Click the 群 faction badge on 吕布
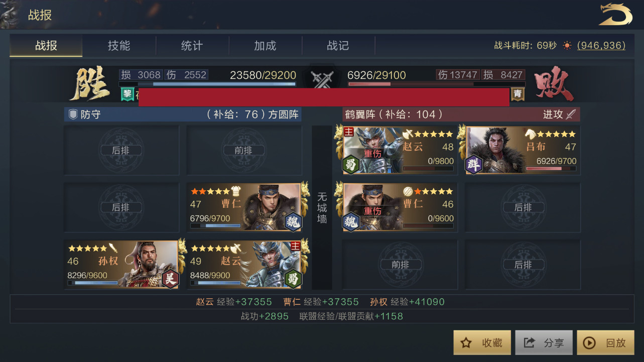The image size is (644, 362). point(474,165)
